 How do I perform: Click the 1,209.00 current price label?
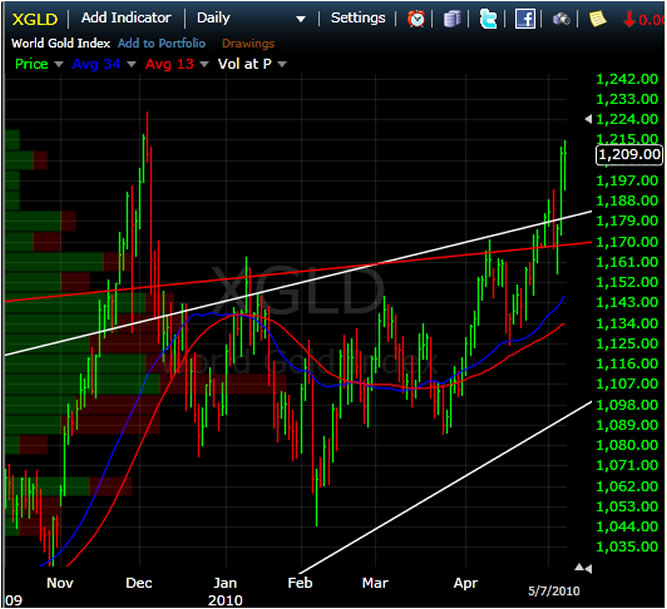point(629,154)
